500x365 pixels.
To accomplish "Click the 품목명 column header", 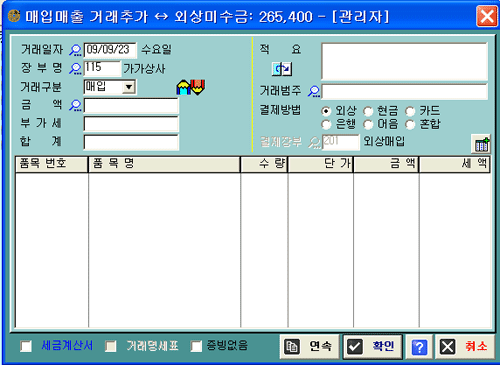I will (x=164, y=164).
